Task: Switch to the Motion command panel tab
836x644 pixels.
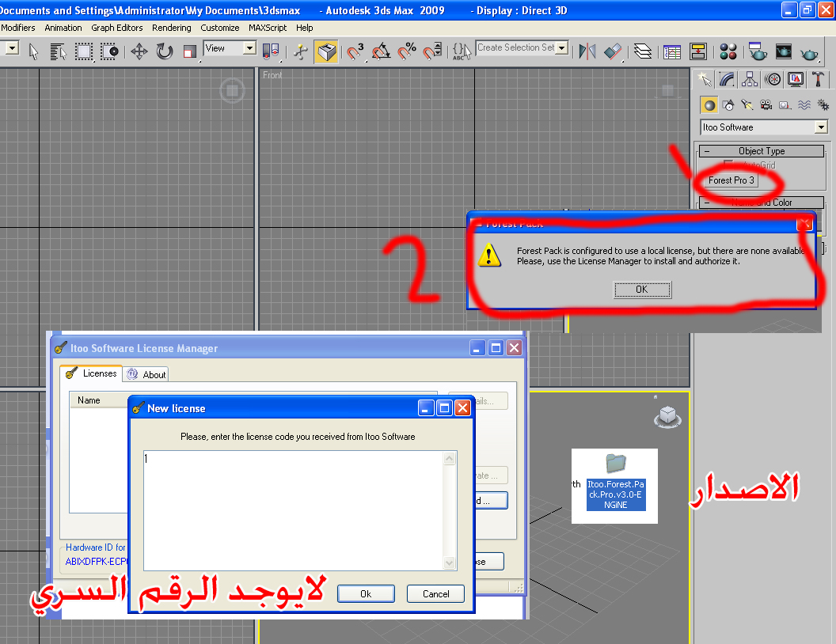Action: pyautogui.click(x=773, y=79)
